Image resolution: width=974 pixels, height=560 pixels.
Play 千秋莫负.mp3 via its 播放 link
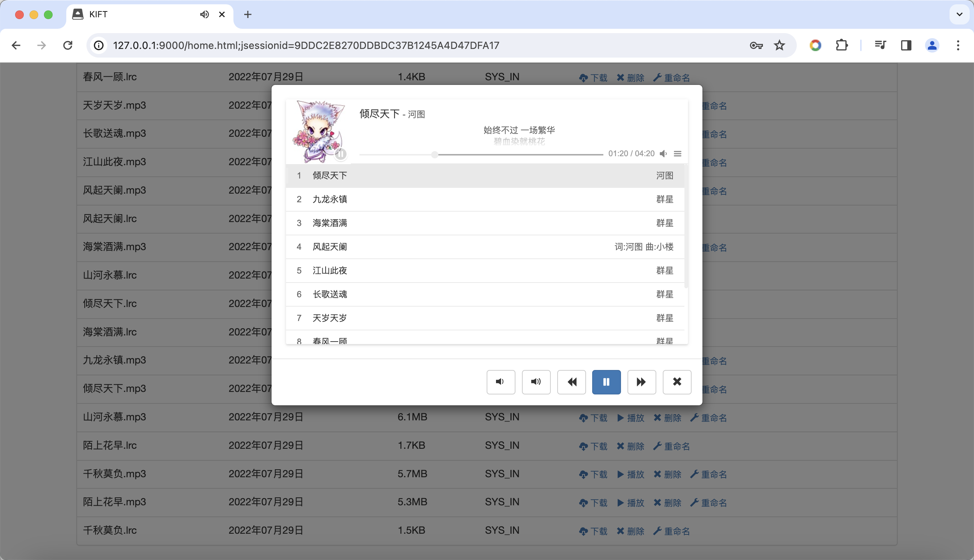630,474
